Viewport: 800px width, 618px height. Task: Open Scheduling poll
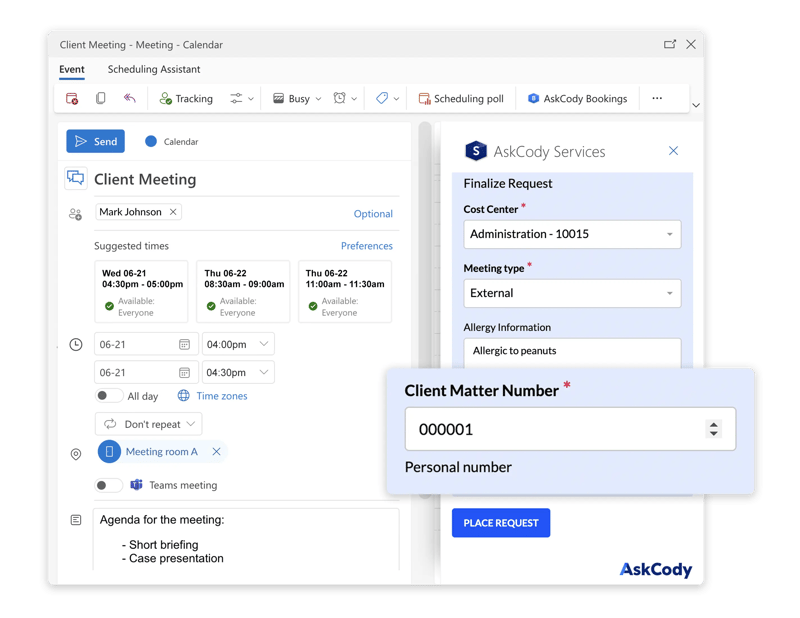(x=461, y=98)
